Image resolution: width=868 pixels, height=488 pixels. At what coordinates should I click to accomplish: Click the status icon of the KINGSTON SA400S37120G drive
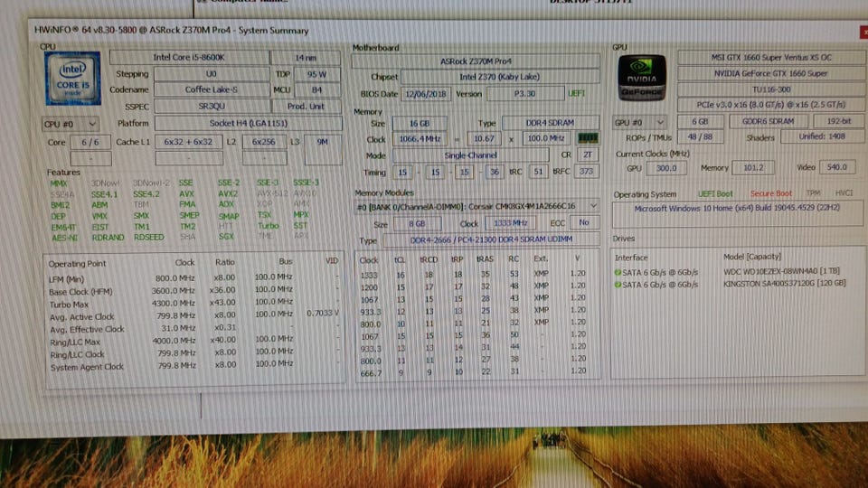point(618,285)
